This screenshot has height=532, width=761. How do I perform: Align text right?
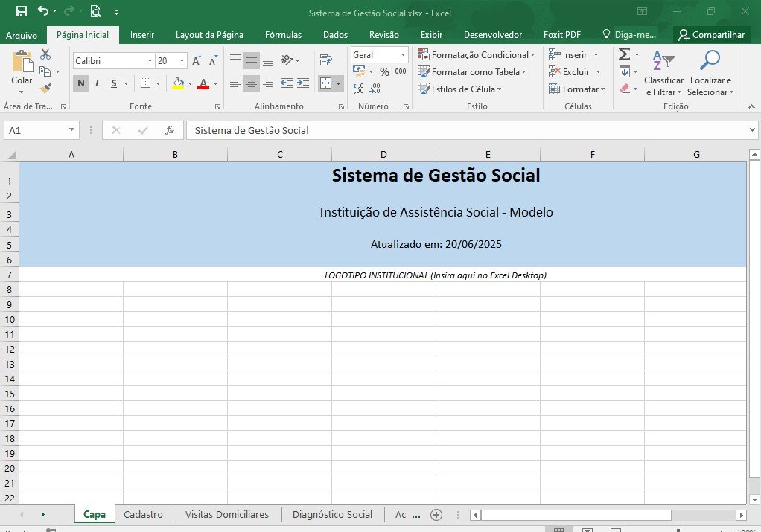tap(268, 83)
